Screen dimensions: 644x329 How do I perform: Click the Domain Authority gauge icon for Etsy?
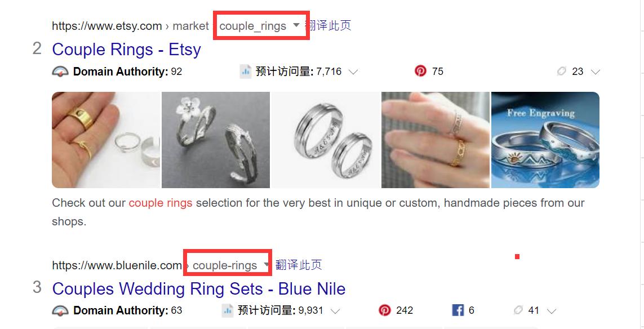pos(60,72)
